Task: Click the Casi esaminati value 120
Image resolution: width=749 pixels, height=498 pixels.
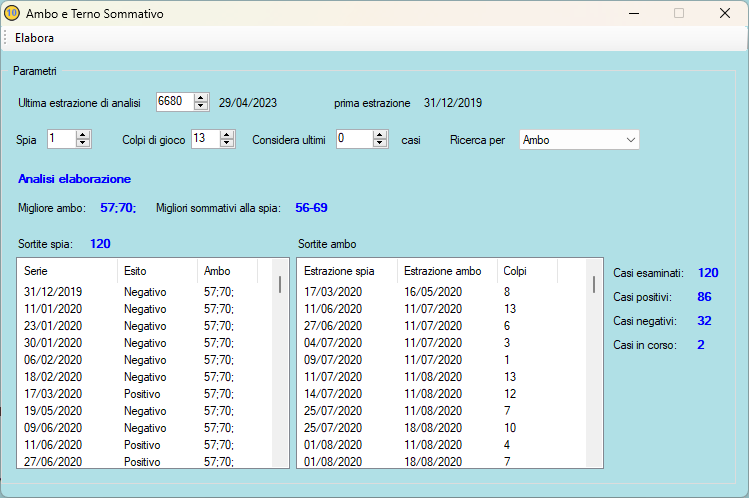Action: click(708, 273)
